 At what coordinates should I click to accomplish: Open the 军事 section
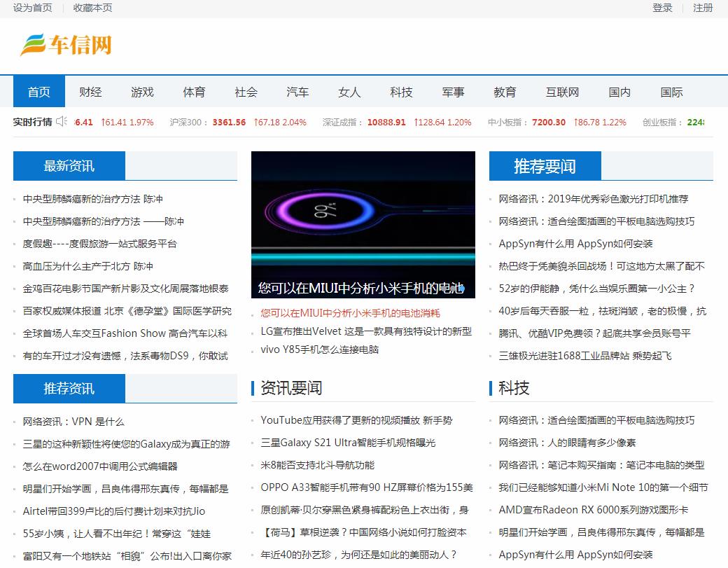pos(453,92)
